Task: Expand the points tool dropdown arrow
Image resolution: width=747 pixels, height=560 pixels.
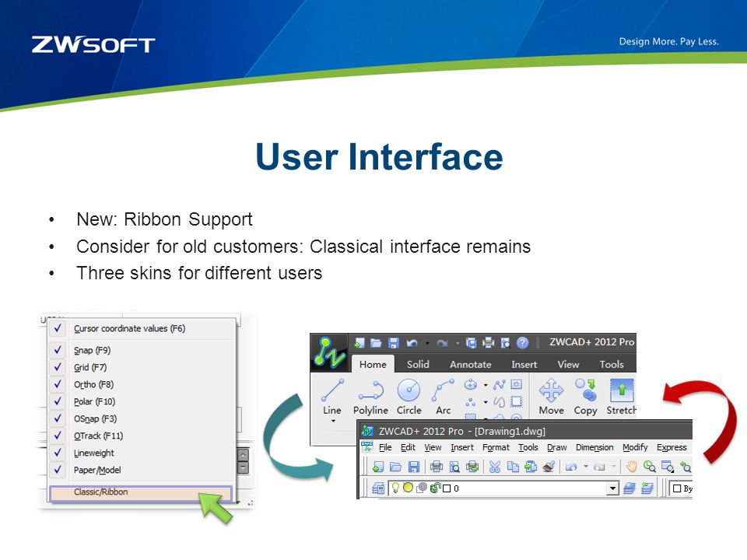Action: click(486, 402)
